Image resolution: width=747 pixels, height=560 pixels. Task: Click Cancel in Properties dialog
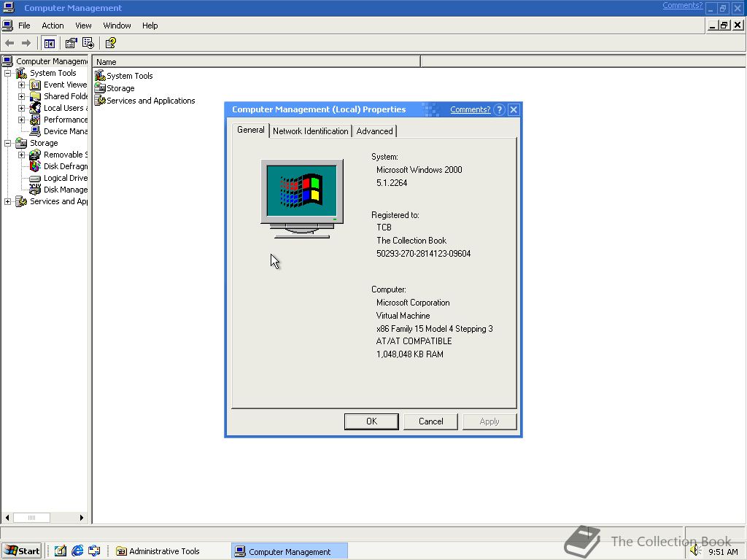430,421
